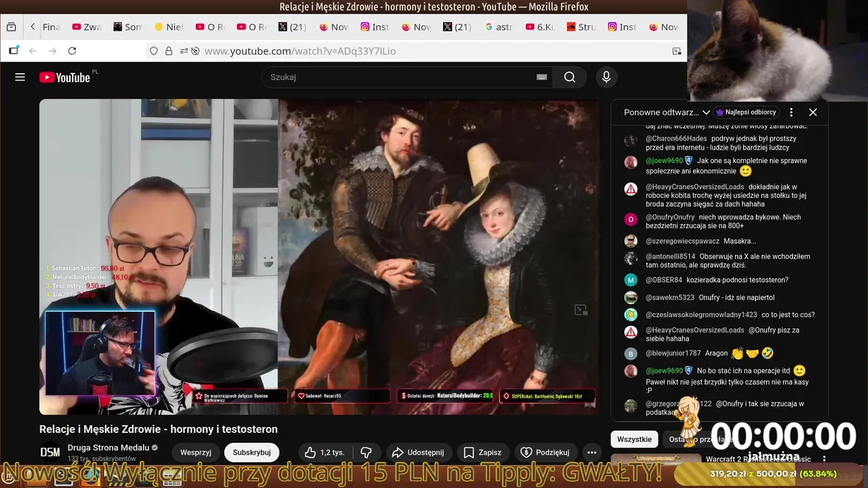Open site permissions icon in the address bar
Viewport: 868px width, 488px height.
[x=184, y=51]
